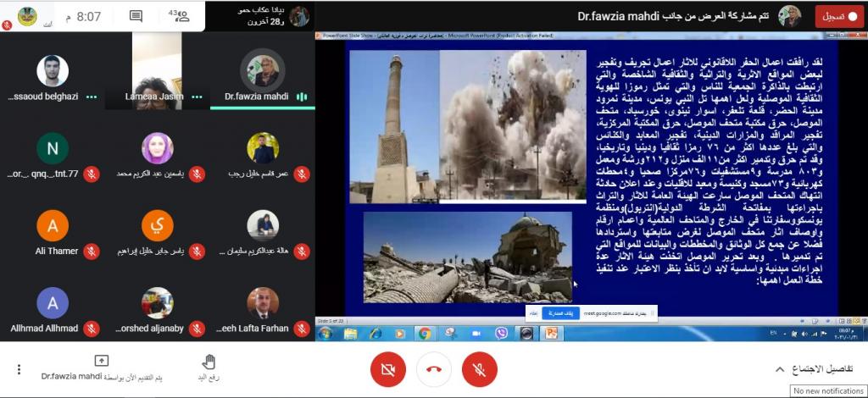
Task: Toggle the microphone mute button
Action: [x=479, y=370]
